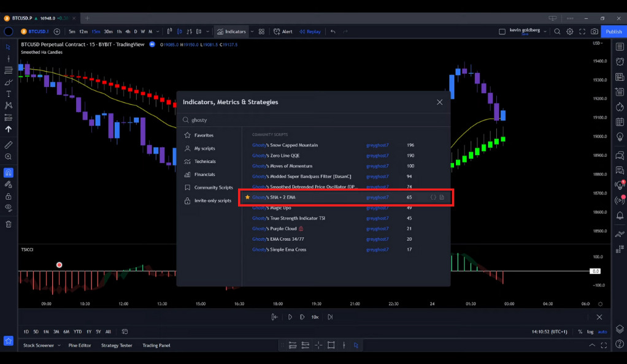Toggle log scale
Image resolution: width=627 pixels, height=364 pixels.
pyautogui.click(x=590, y=332)
